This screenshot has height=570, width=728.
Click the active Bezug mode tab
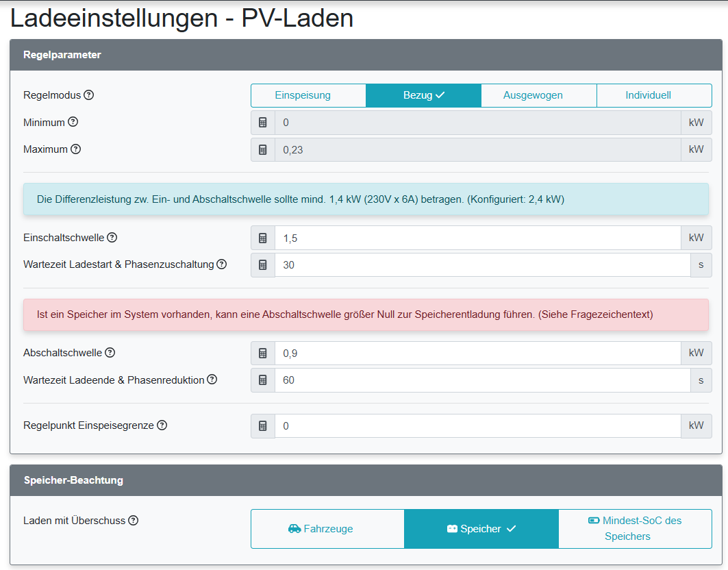(423, 95)
